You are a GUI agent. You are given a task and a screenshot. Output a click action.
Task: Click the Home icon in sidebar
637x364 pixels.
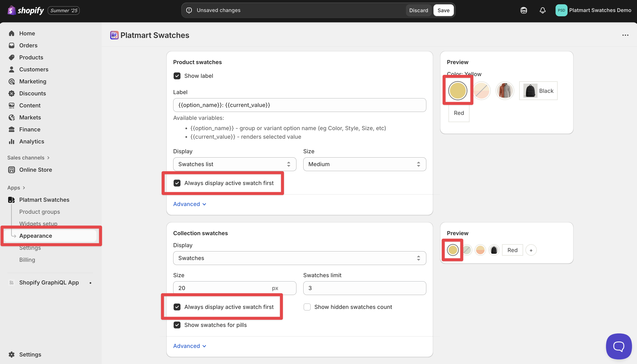12,33
